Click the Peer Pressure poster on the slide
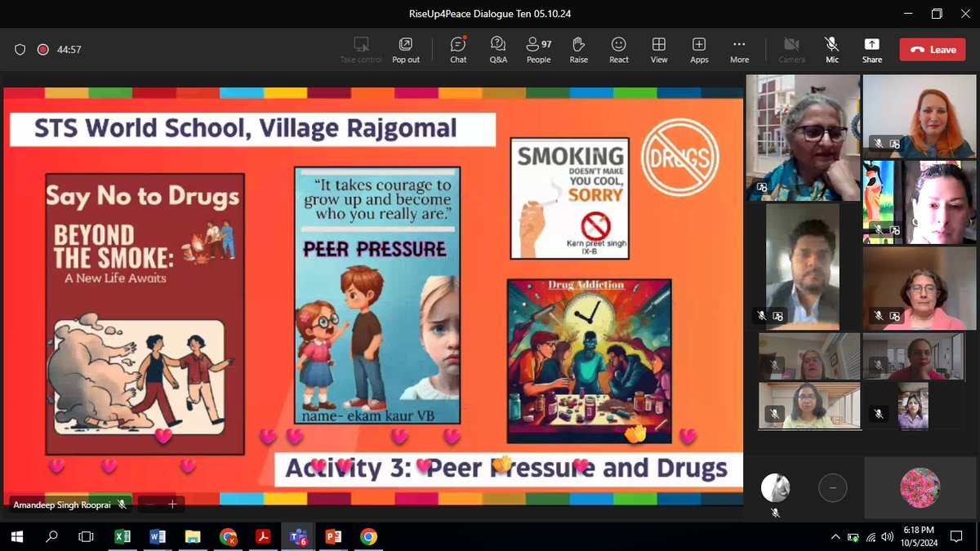This screenshot has width=980, height=551. tap(377, 295)
